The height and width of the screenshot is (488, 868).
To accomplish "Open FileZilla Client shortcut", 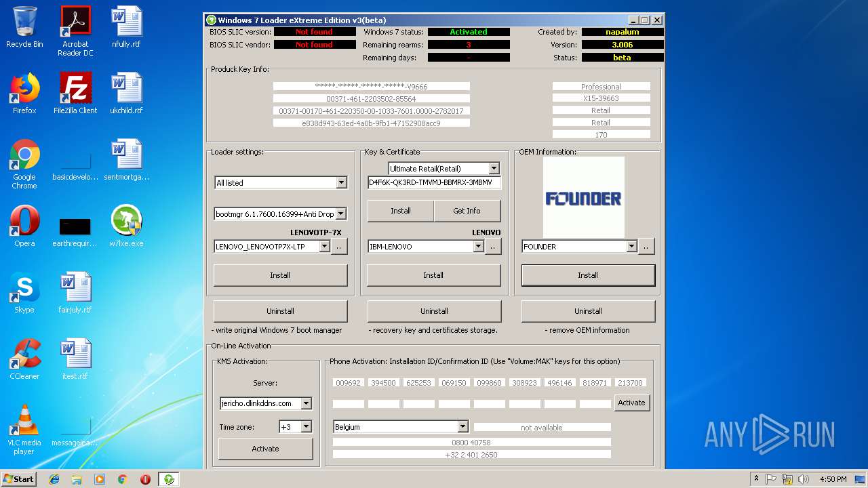I will [x=75, y=94].
